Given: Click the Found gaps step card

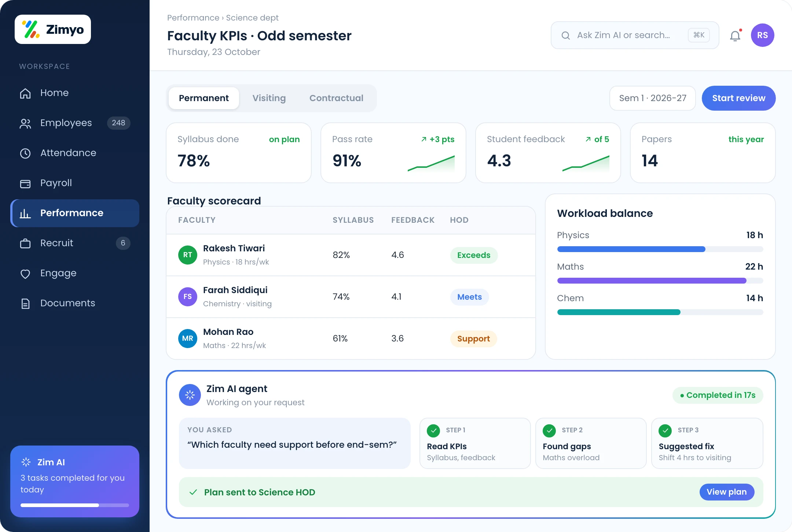Looking at the screenshot, I should (591, 443).
